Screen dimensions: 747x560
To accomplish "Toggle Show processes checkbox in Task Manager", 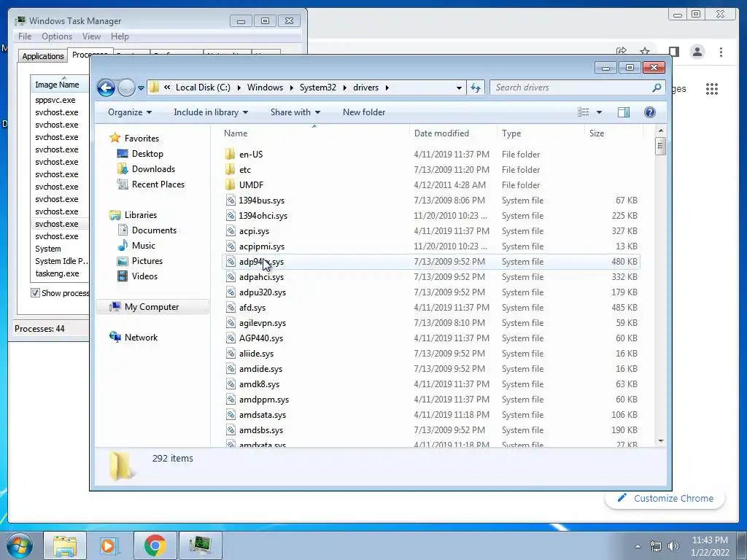I will [x=35, y=293].
